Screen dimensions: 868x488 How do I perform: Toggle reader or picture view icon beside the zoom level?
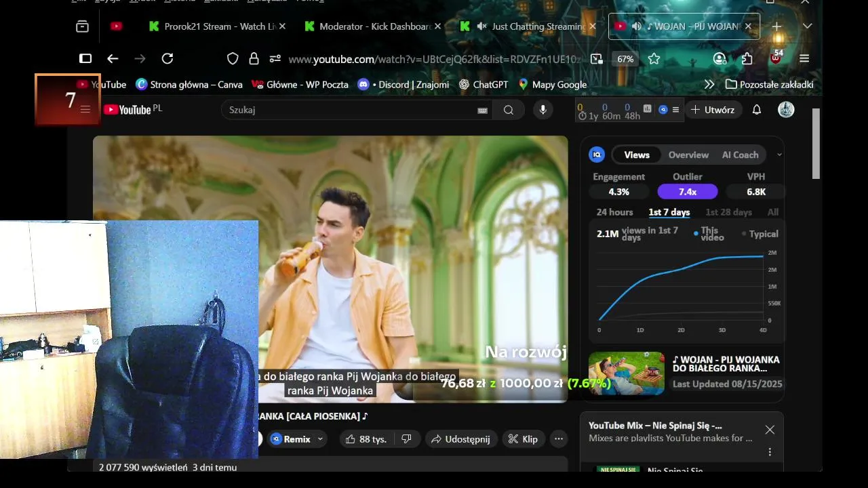point(596,59)
